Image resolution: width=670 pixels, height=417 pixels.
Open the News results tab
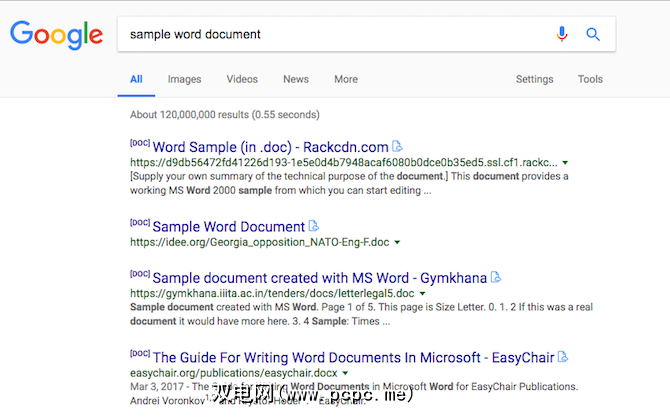pos(296,79)
